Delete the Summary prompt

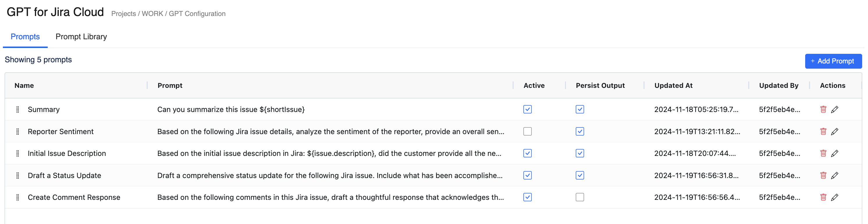823,109
